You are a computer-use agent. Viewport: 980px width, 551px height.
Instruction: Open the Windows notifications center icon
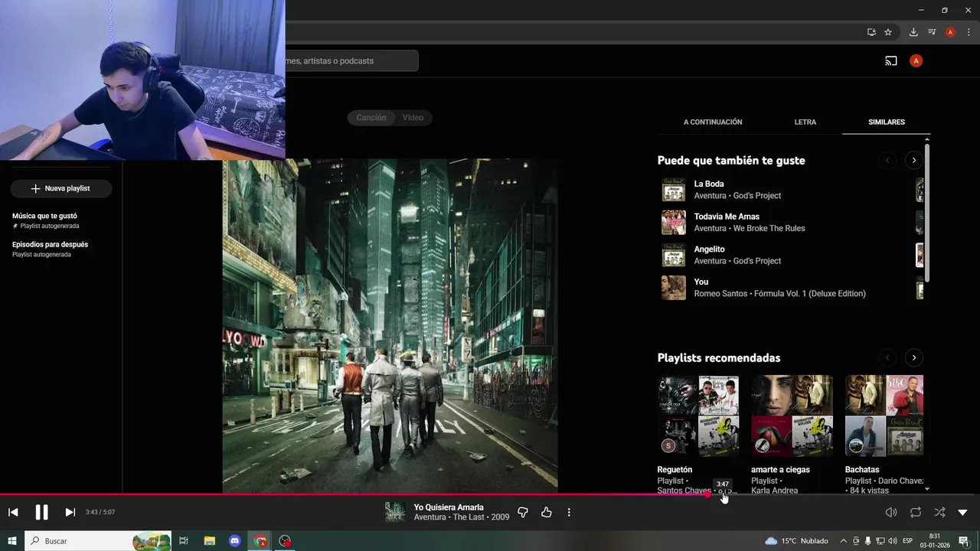click(x=964, y=541)
